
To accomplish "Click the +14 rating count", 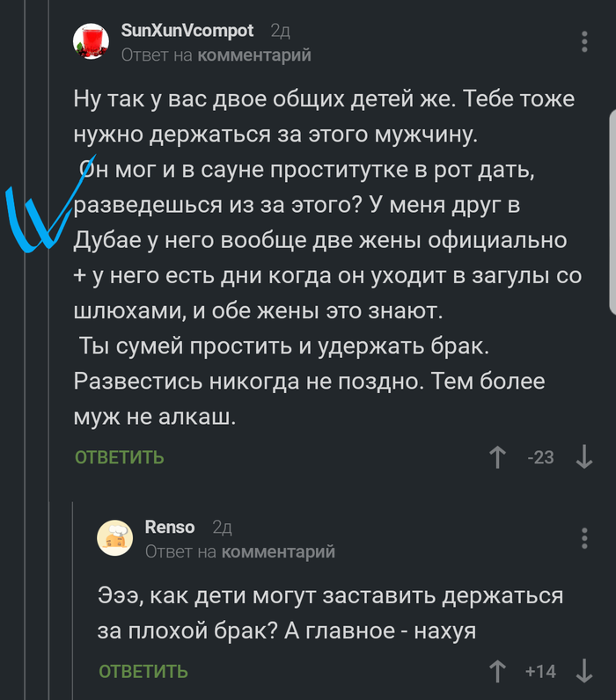I will (x=540, y=672).
